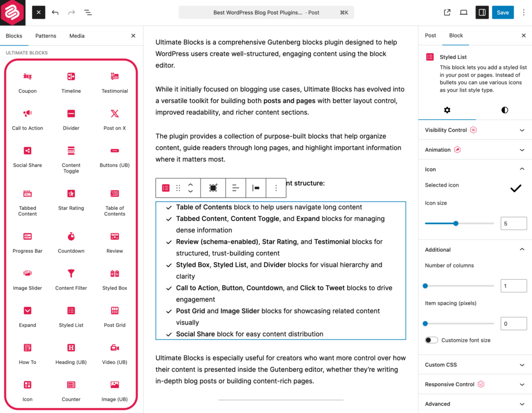Insert the Content Filter block
This screenshot has width=532, height=413.
71,278
